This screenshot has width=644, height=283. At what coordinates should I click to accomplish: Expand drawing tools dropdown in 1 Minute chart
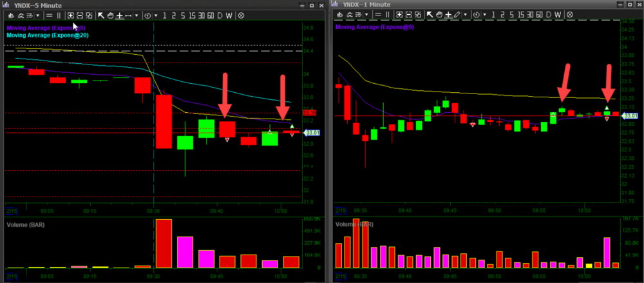465,15
